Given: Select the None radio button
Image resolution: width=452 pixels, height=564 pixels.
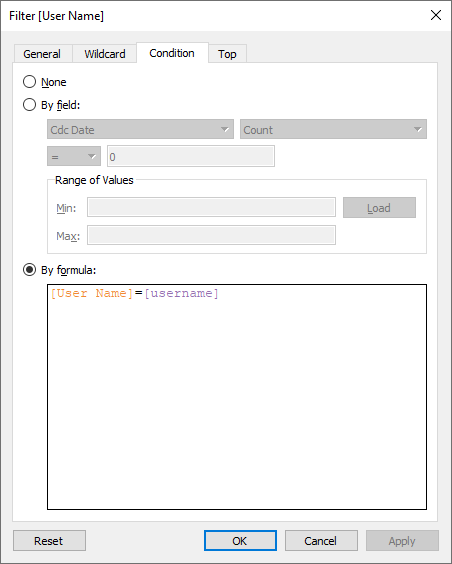Looking at the screenshot, I should click(x=29, y=82).
